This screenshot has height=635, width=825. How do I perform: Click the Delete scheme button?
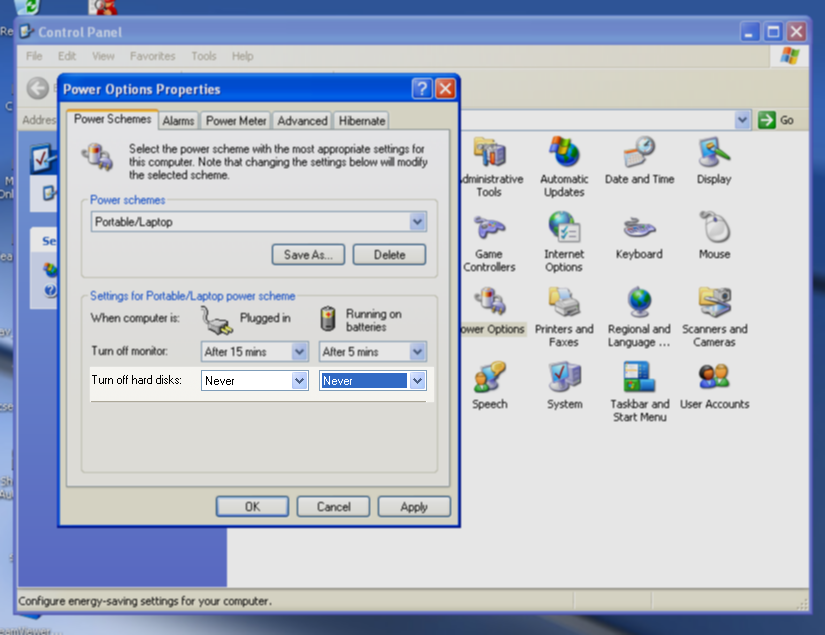tap(389, 255)
